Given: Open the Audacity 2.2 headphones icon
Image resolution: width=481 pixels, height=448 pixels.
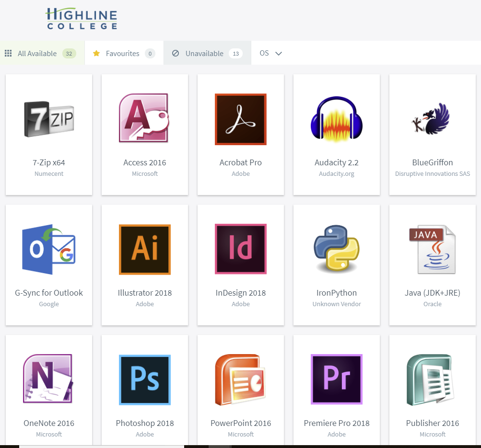Looking at the screenshot, I should (x=337, y=119).
